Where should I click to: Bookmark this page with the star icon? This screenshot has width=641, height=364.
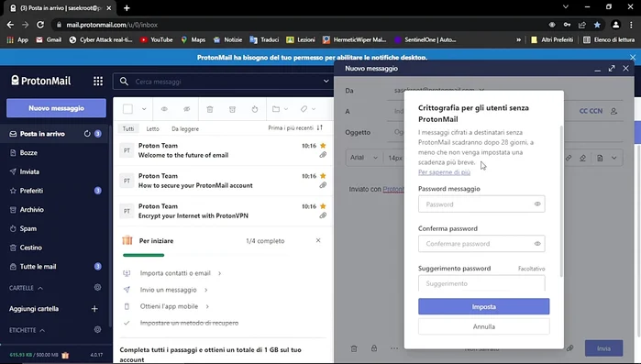tap(597, 25)
